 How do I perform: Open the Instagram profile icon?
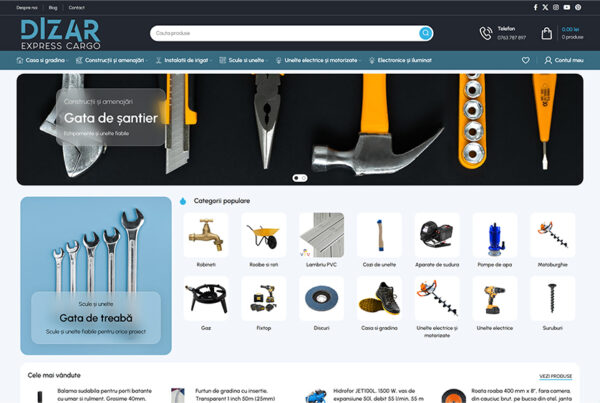pyautogui.click(x=556, y=7)
